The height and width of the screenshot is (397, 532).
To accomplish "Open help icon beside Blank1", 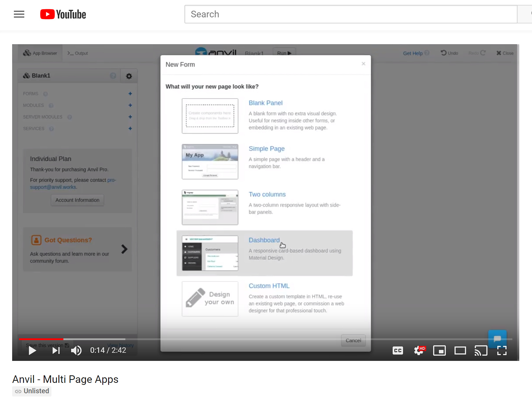I will coord(113,76).
